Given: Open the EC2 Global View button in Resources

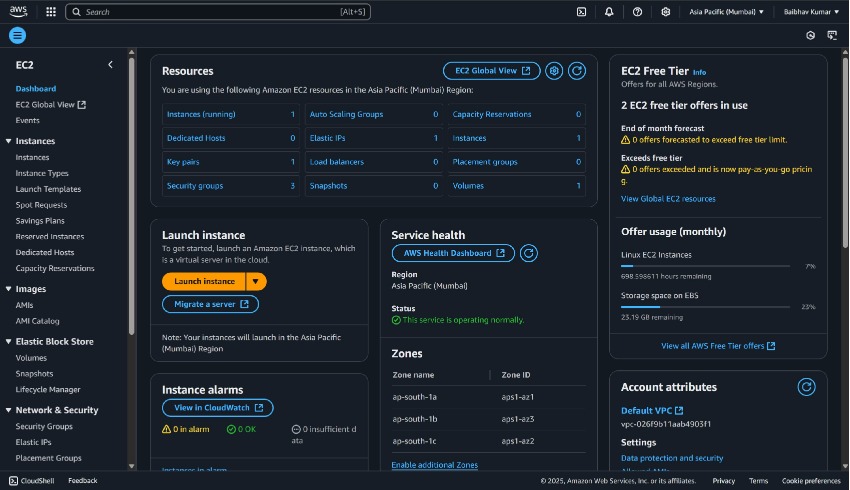Looking at the screenshot, I should (492, 71).
